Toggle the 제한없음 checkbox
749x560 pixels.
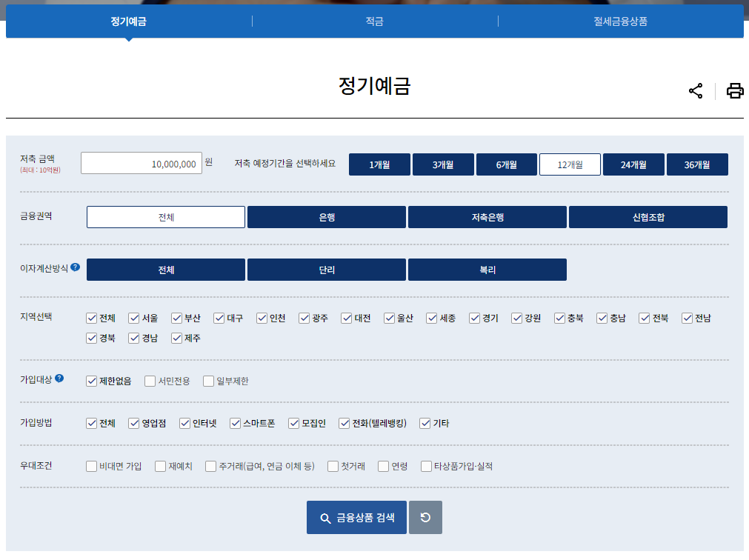(91, 381)
